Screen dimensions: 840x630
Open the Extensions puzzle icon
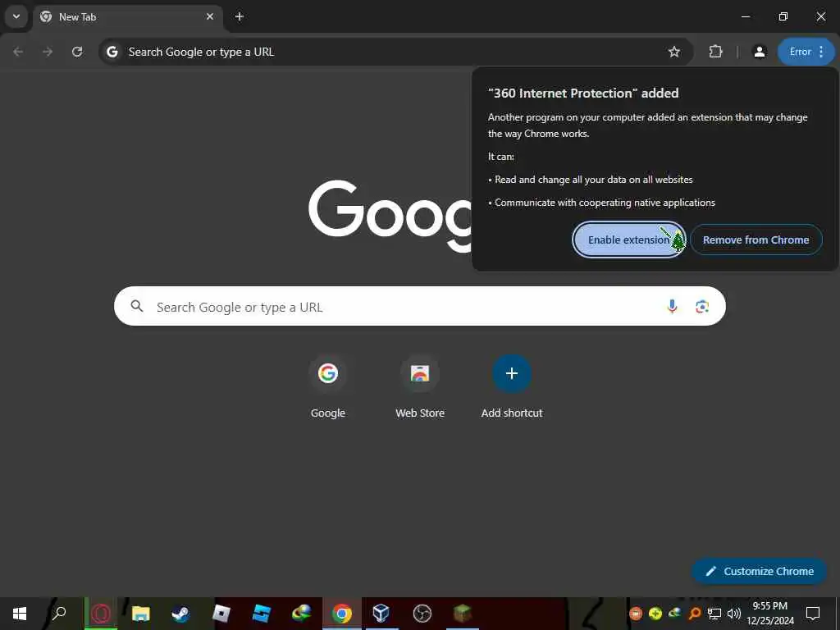[x=715, y=52]
